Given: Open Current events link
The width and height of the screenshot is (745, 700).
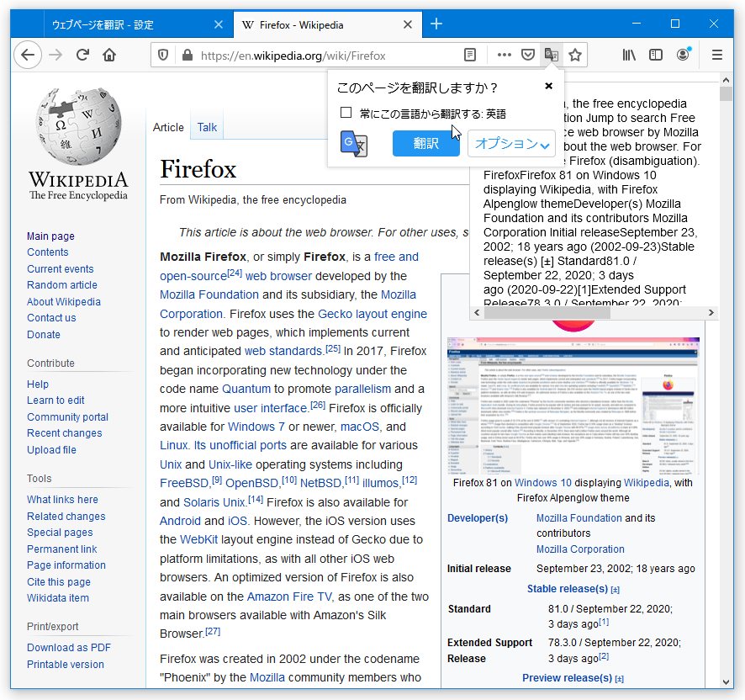Looking at the screenshot, I should [61, 269].
